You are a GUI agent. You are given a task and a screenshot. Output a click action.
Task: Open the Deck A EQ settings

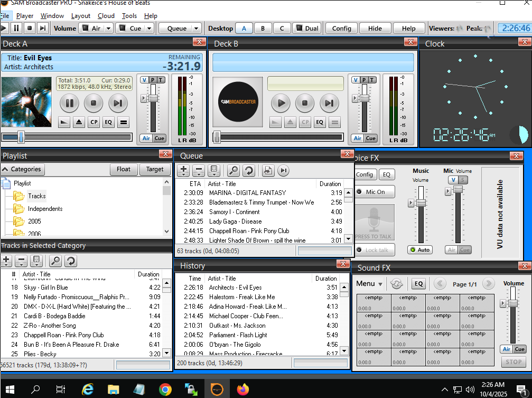[x=108, y=122]
